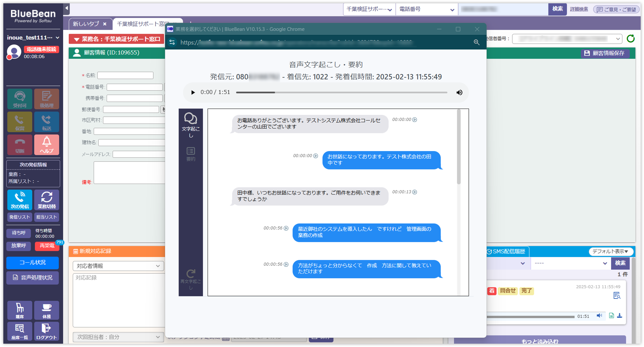This screenshot has height=347, width=644.
Task: Open the 発信リスト button
Action: point(20,217)
